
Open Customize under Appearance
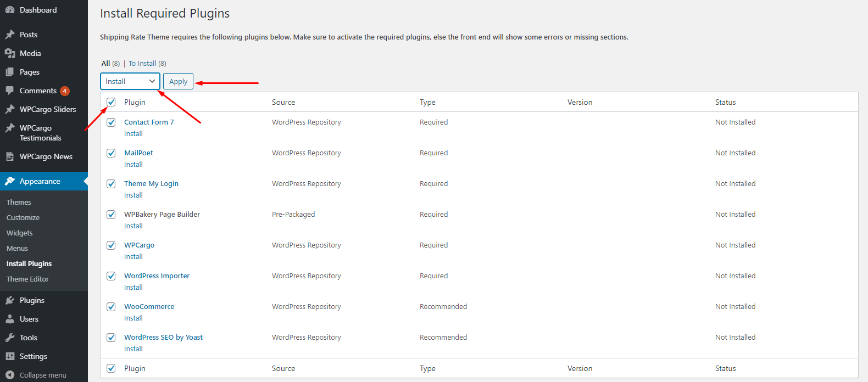pyautogui.click(x=23, y=217)
